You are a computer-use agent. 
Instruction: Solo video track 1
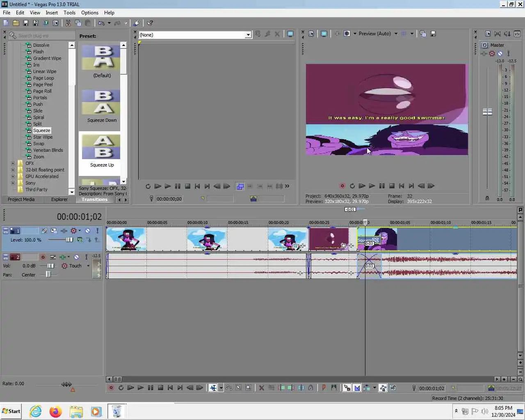97,231
